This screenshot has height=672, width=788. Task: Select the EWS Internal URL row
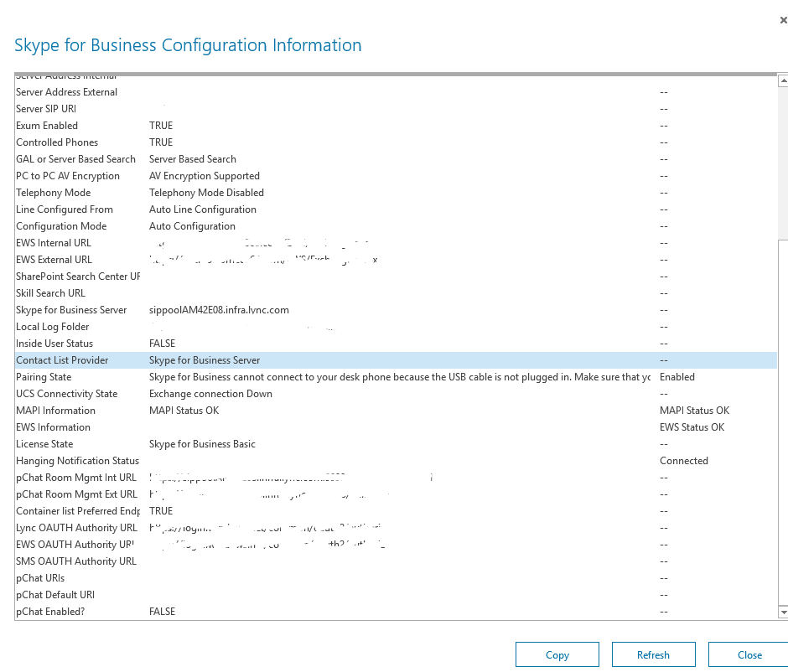tap(396, 243)
